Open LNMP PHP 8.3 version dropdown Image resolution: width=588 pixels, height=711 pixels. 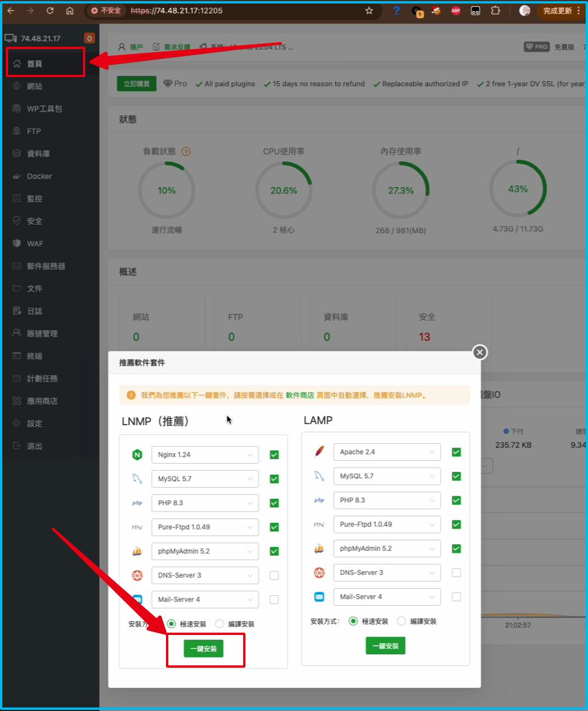pyautogui.click(x=205, y=503)
